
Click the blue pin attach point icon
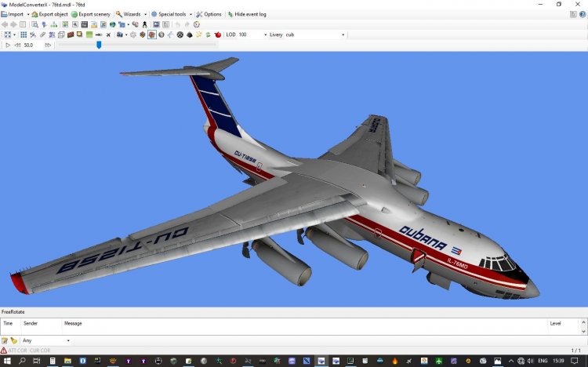coord(44,24)
